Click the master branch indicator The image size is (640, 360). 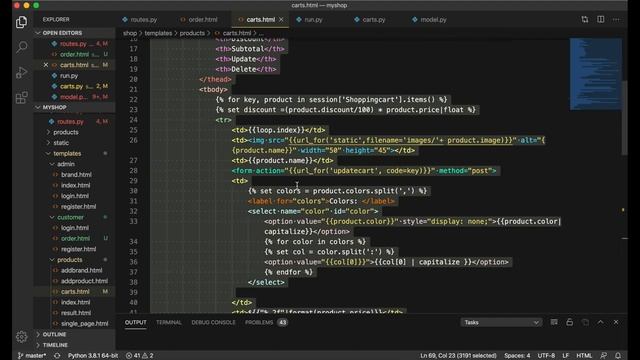click(x=32, y=356)
